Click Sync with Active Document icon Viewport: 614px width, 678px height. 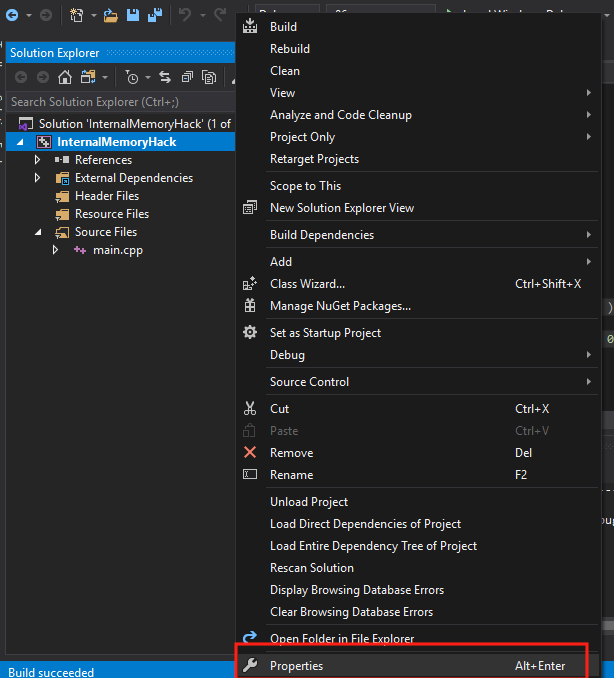tap(165, 77)
